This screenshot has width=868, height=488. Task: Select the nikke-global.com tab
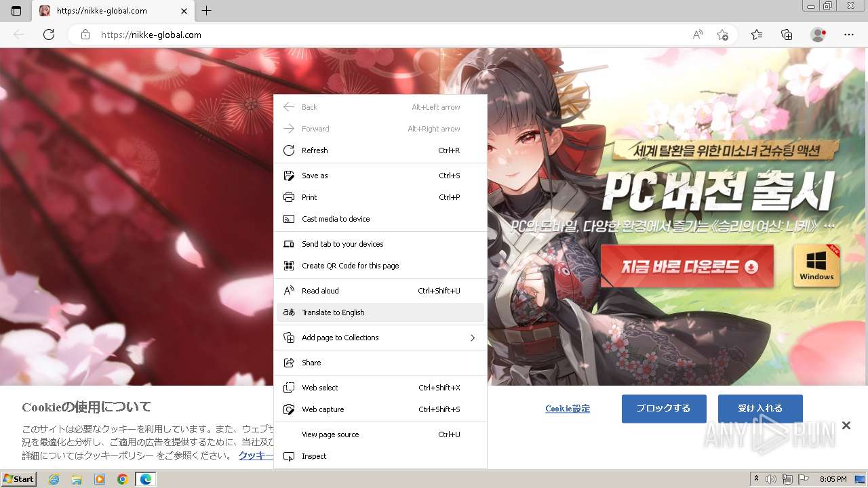114,11
